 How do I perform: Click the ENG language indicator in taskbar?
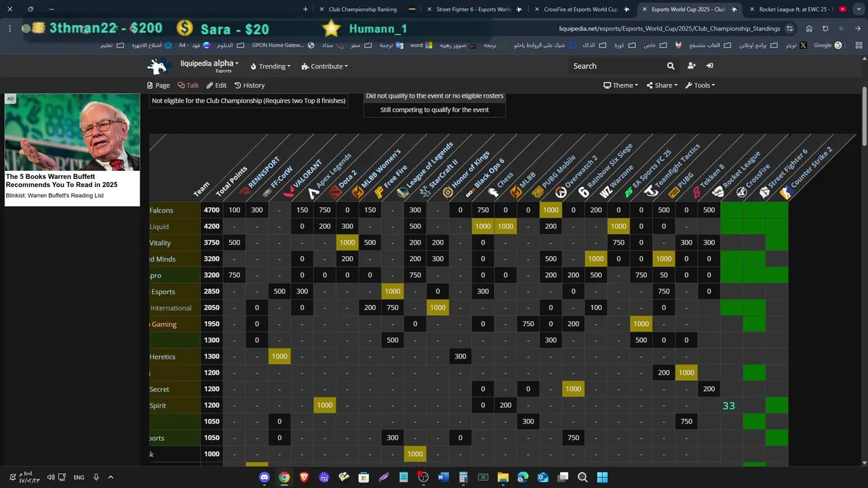point(79,477)
